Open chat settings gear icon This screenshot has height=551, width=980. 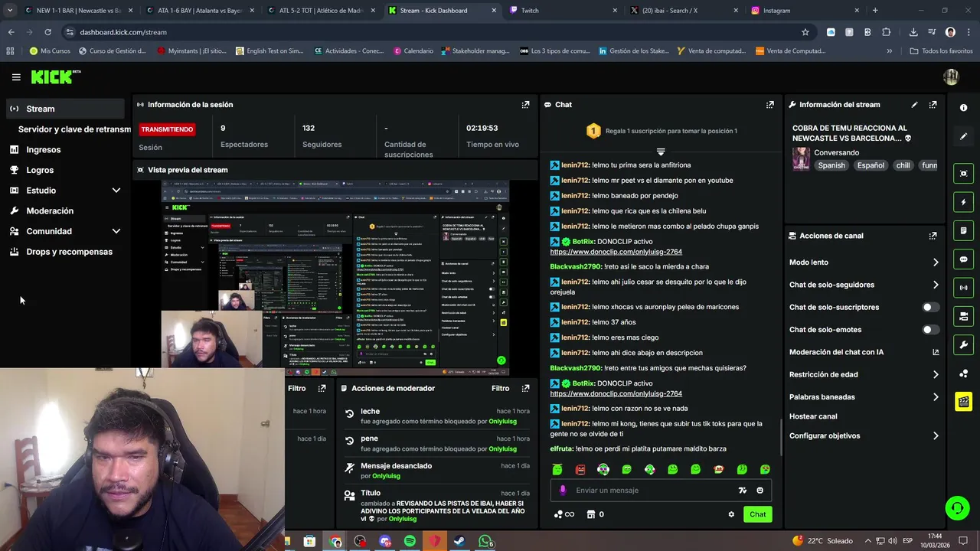point(731,514)
